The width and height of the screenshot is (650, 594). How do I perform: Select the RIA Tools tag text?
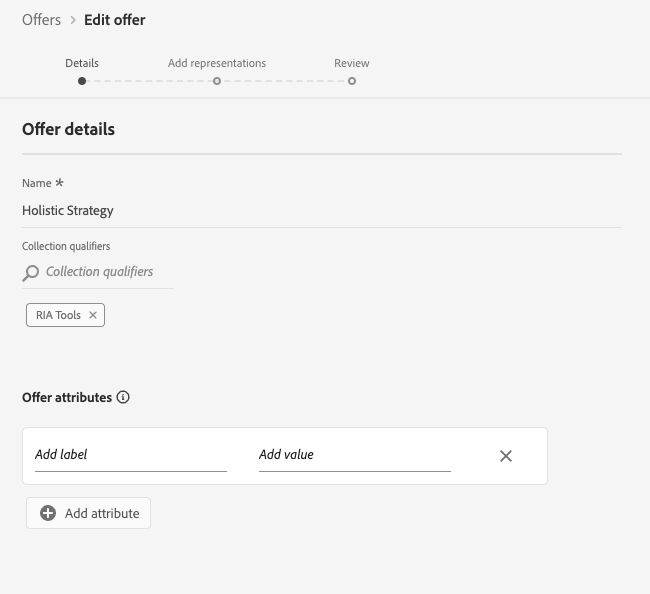tap(58, 315)
